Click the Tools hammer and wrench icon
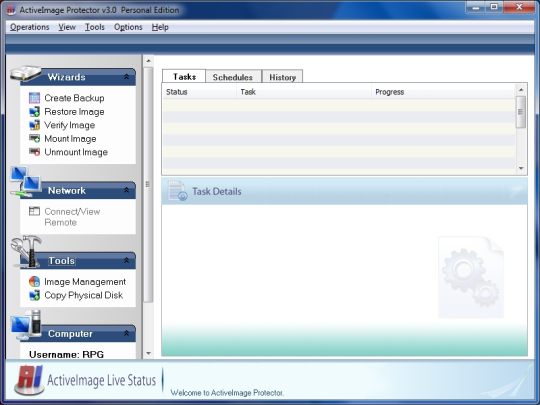This screenshot has width=540, height=405. (27, 251)
